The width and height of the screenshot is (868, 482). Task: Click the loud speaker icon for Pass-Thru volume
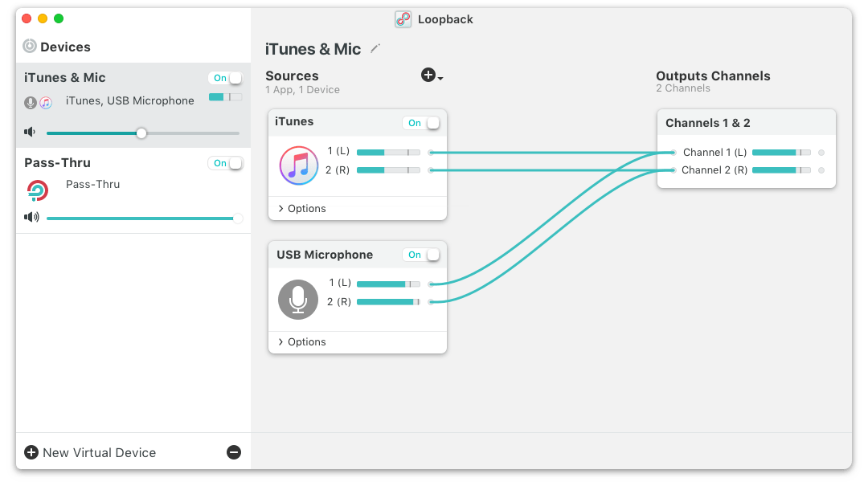coord(31,217)
